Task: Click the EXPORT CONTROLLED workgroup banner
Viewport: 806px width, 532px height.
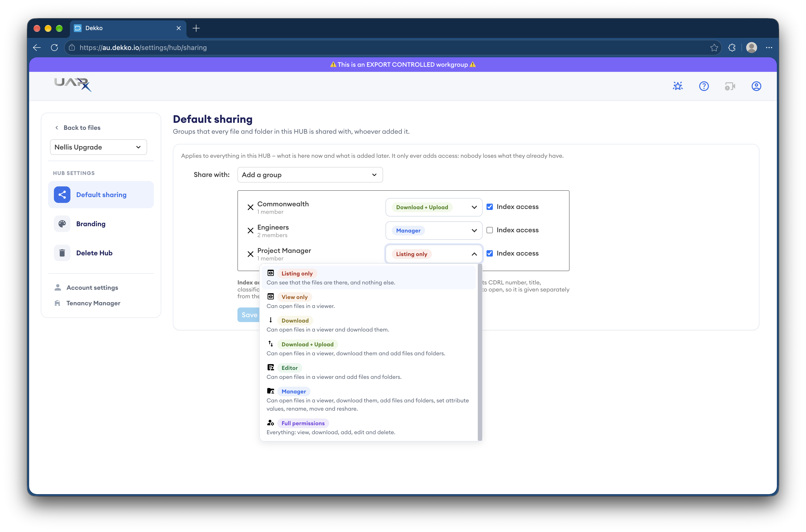Action: 403,65
